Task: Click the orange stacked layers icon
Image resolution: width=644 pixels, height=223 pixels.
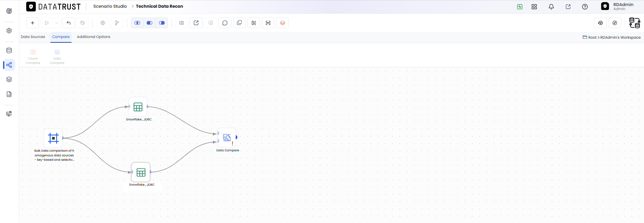Action: pos(282,23)
